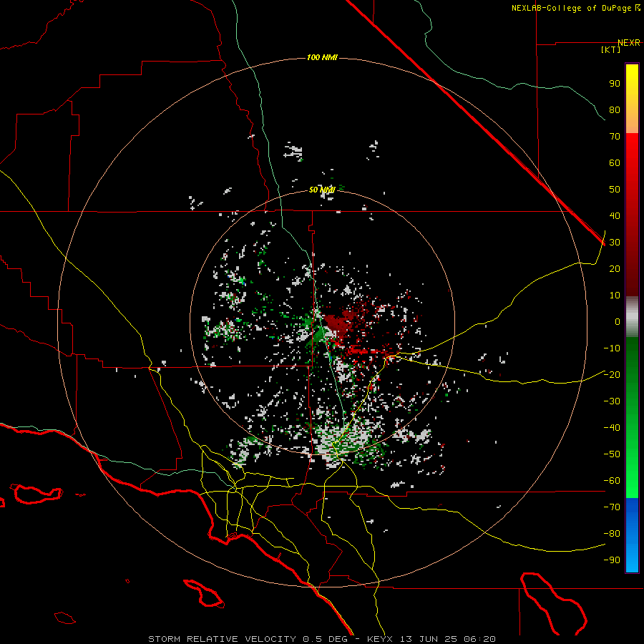Click the 100 NMI range ring label
Viewport: 644px width, 644px height.
(x=322, y=57)
